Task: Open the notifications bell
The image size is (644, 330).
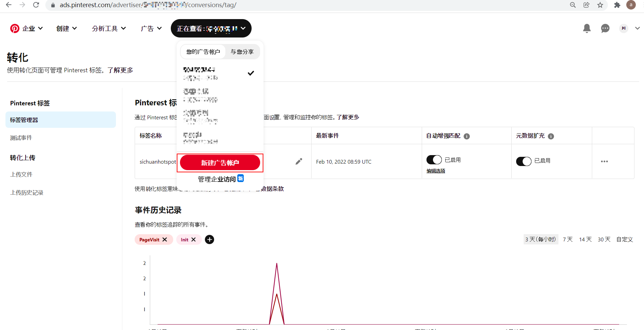Action: pyautogui.click(x=587, y=28)
